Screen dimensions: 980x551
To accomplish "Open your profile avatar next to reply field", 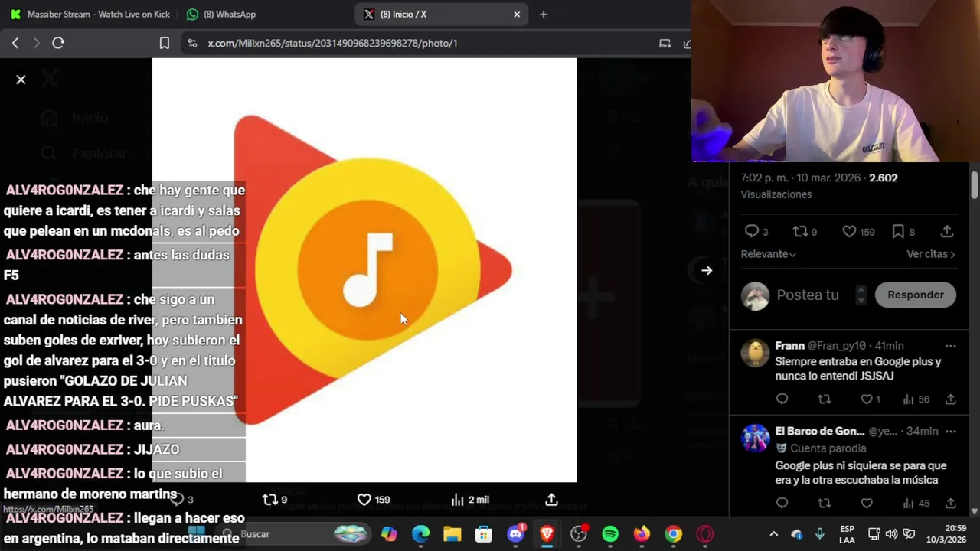I will click(x=755, y=295).
